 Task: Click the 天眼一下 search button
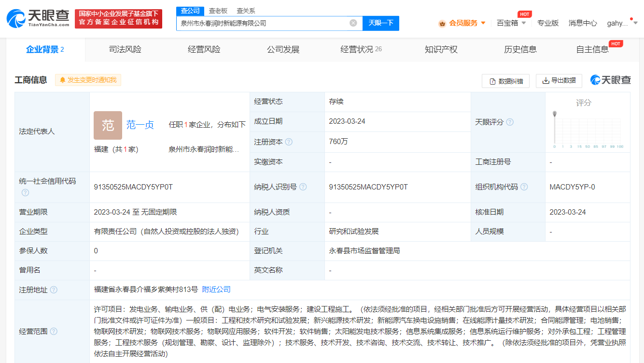tap(381, 23)
